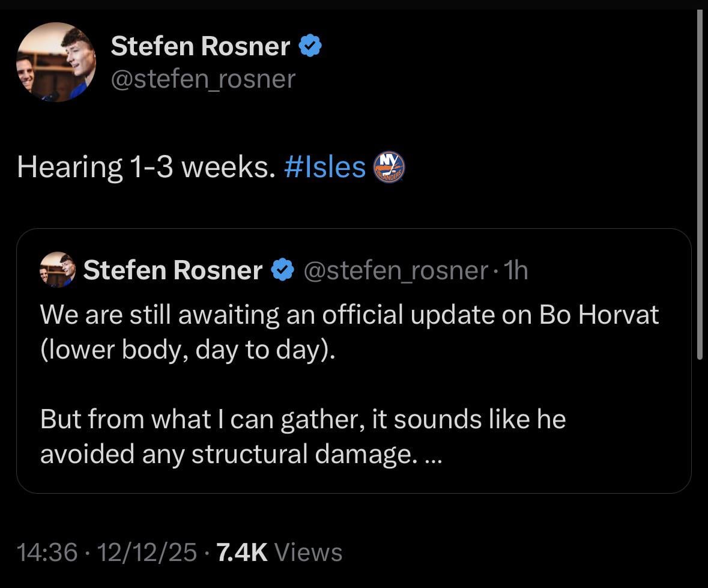
Task: Tap the NY Islanders crest after #Isles
Action: (388, 168)
